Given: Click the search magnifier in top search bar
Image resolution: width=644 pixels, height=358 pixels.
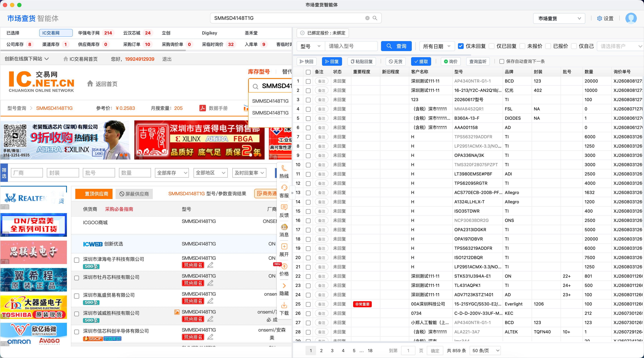Looking at the screenshot, I should pos(375,18).
